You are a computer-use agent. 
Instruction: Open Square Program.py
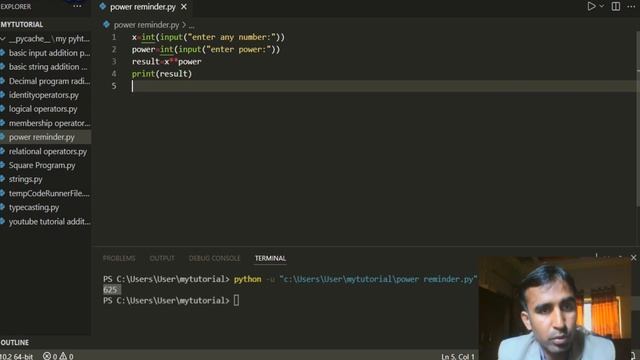tap(45, 165)
